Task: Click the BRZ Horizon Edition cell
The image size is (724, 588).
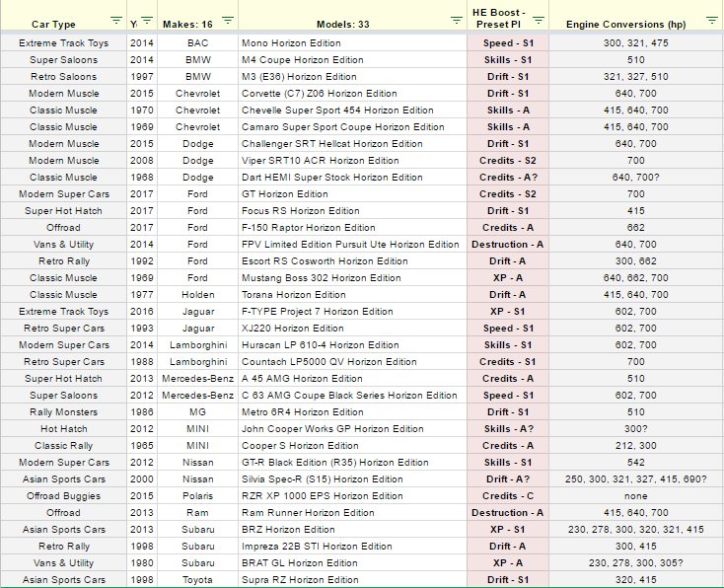Action: [x=352, y=530]
